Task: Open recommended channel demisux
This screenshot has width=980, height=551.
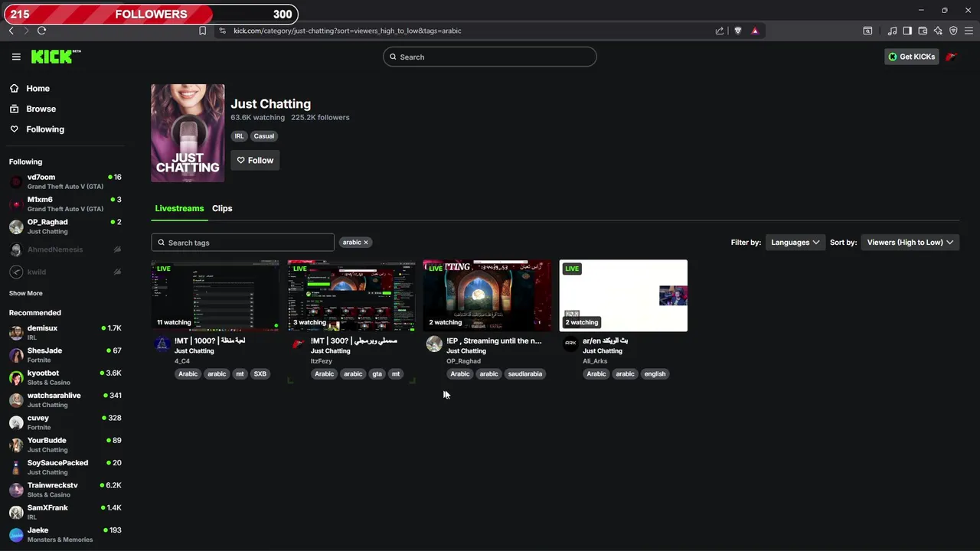Action: point(65,332)
